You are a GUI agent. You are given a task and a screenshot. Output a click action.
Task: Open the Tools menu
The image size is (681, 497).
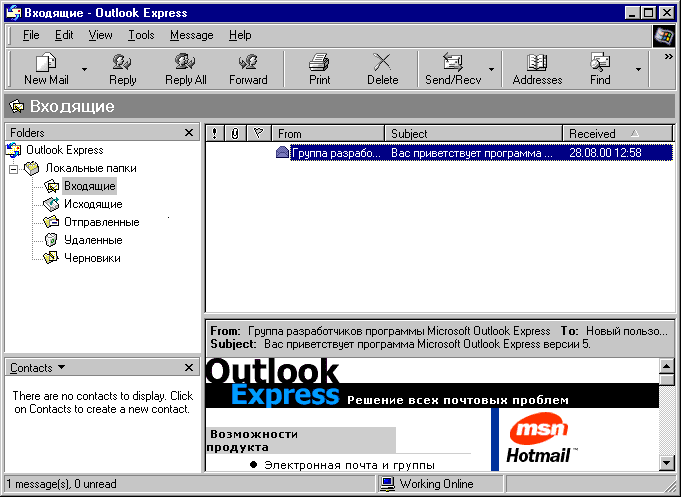click(x=141, y=35)
